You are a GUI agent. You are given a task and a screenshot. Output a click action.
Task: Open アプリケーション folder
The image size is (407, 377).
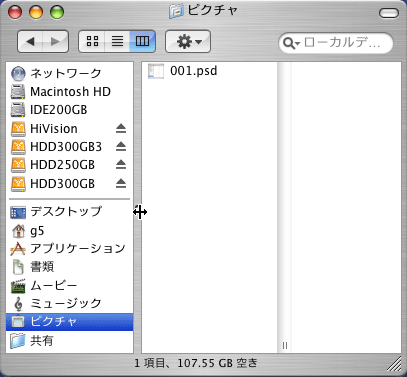click(x=69, y=248)
